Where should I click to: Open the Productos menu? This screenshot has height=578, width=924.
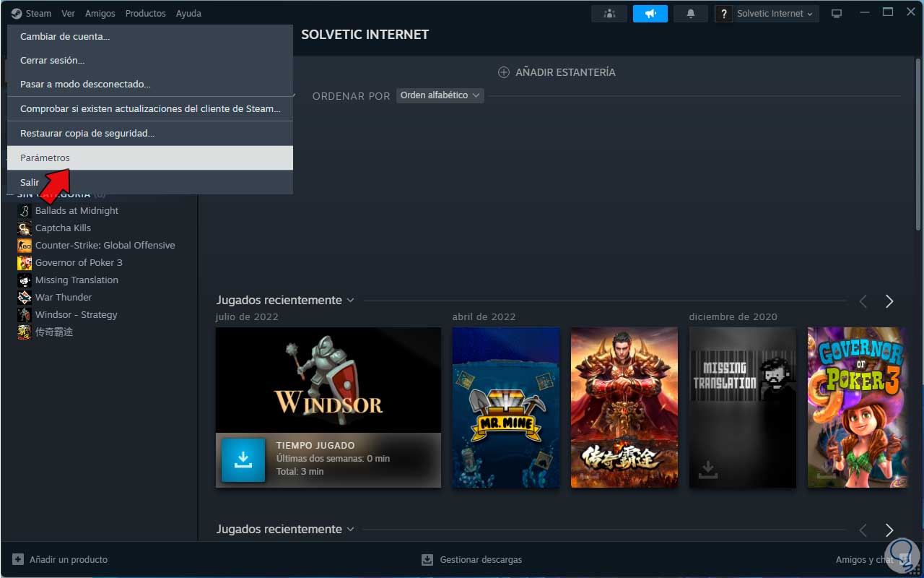[x=145, y=14]
